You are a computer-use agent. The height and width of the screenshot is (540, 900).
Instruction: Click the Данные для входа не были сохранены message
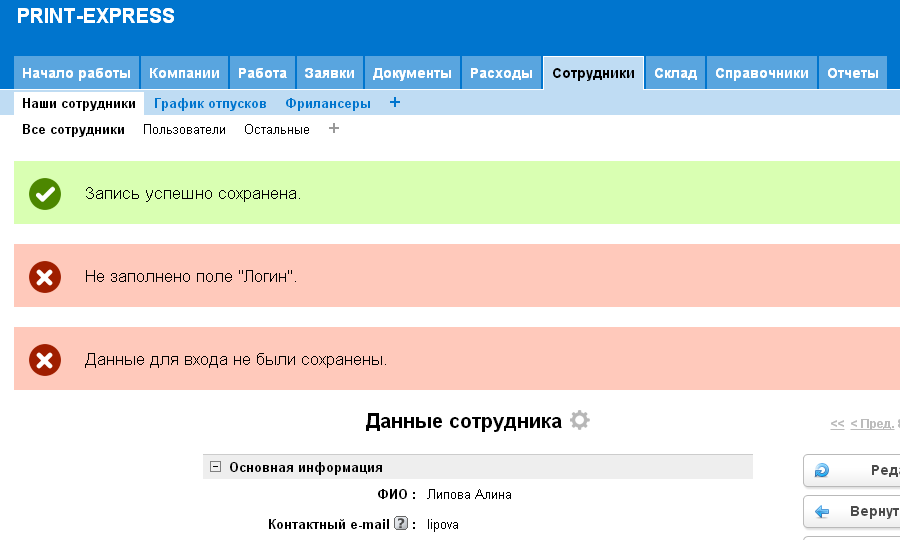[x=236, y=360]
